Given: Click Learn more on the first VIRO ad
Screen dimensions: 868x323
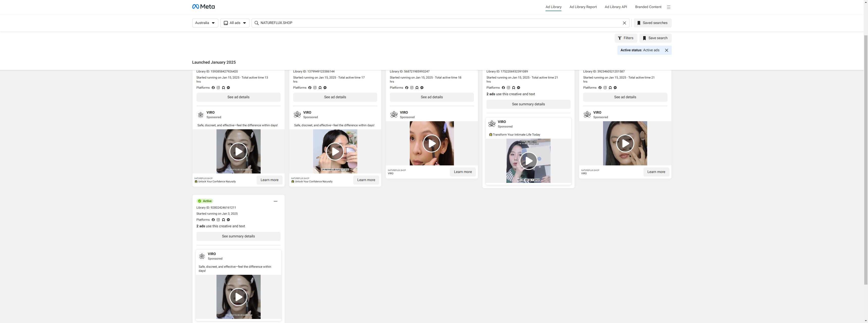Looking at the screenshot, I should click(x=269, y=180).
